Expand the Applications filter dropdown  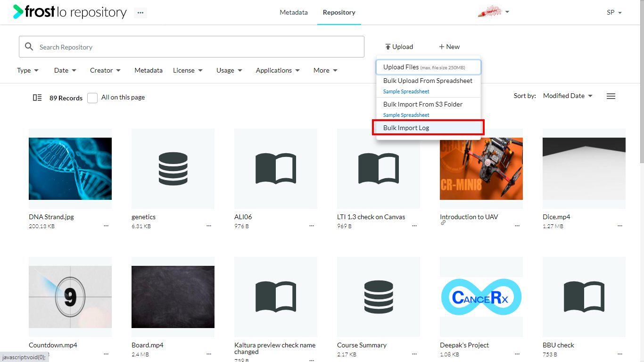(x=278, y=70)
